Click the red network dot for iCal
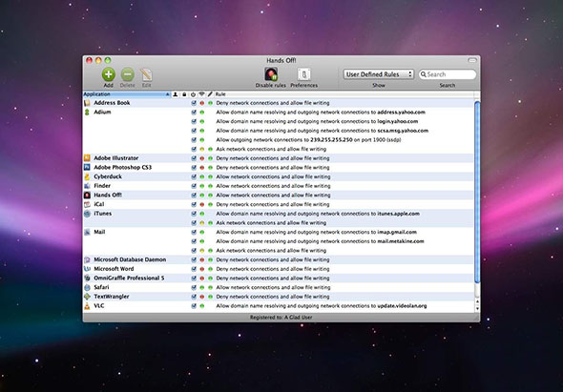Viewport: 563px width, 392px height. pos(201,204)
